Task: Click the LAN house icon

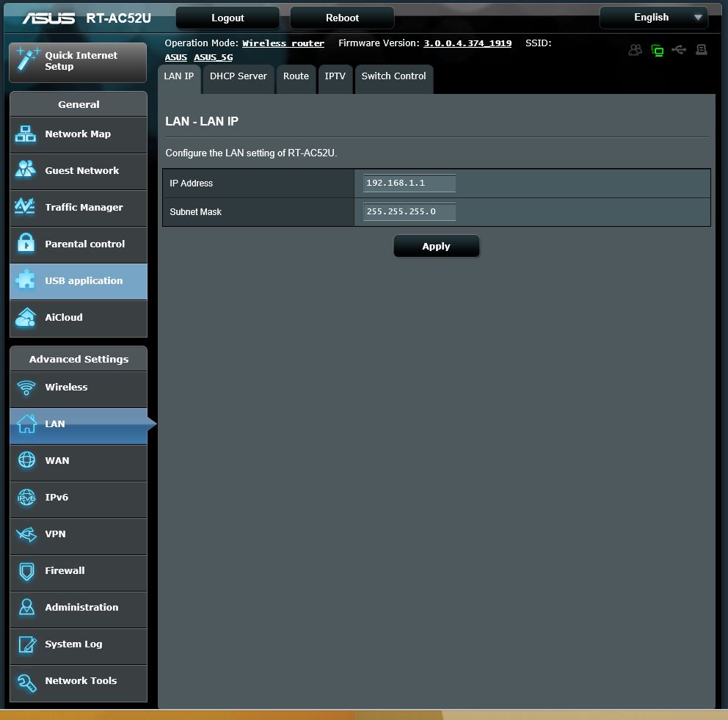Action: 26,423
